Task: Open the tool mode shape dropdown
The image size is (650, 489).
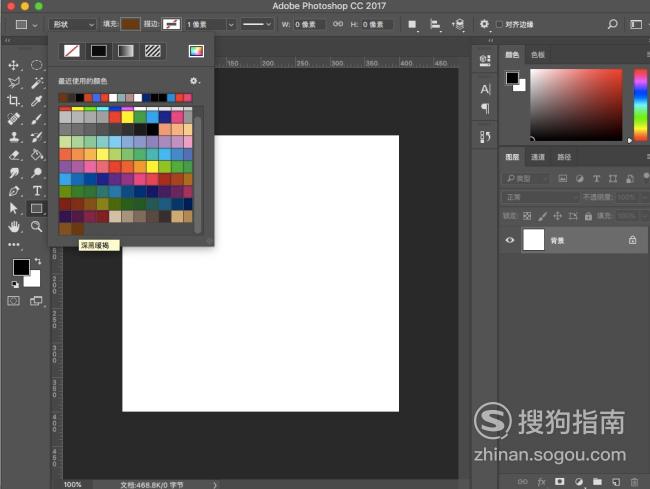Action: [x=73, y=24]
